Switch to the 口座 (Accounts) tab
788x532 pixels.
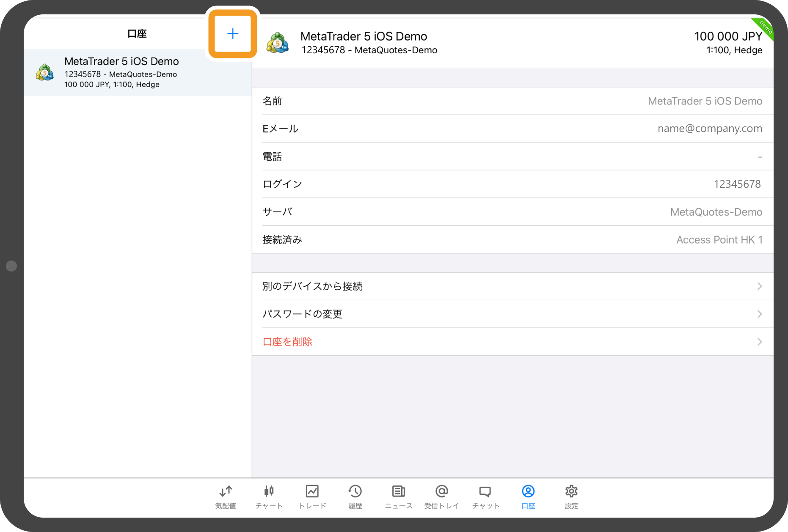[x=528, y=496]
